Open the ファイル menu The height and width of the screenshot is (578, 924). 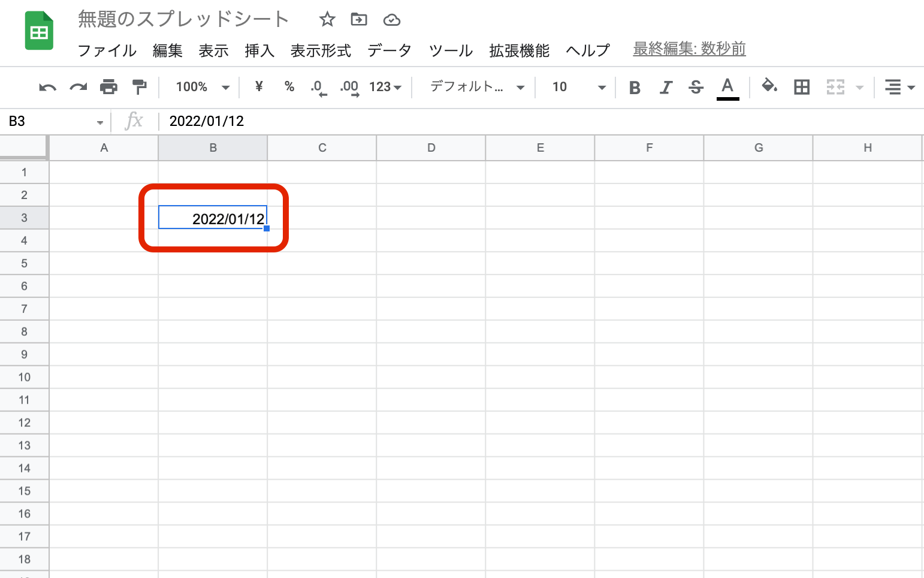pos(107,51)
